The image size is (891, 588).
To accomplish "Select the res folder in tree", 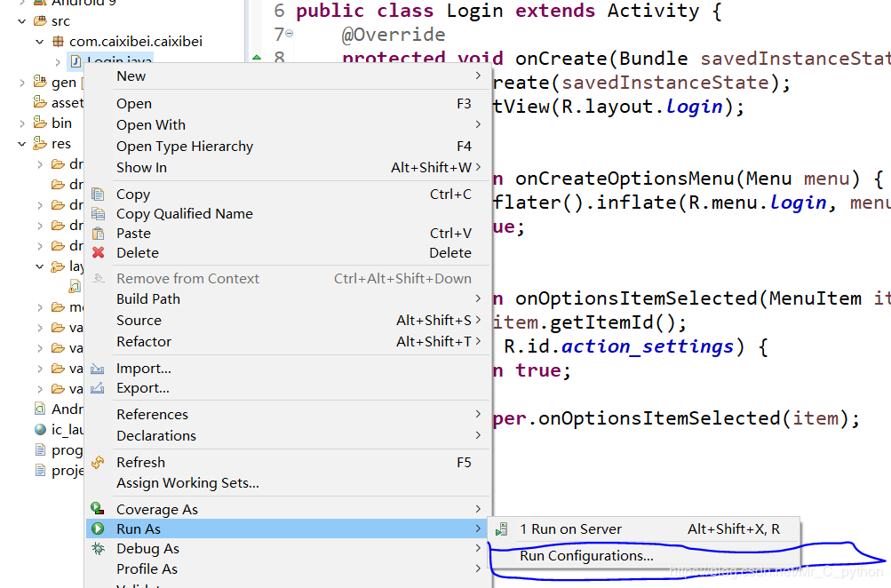I will (x=60, y=144).
